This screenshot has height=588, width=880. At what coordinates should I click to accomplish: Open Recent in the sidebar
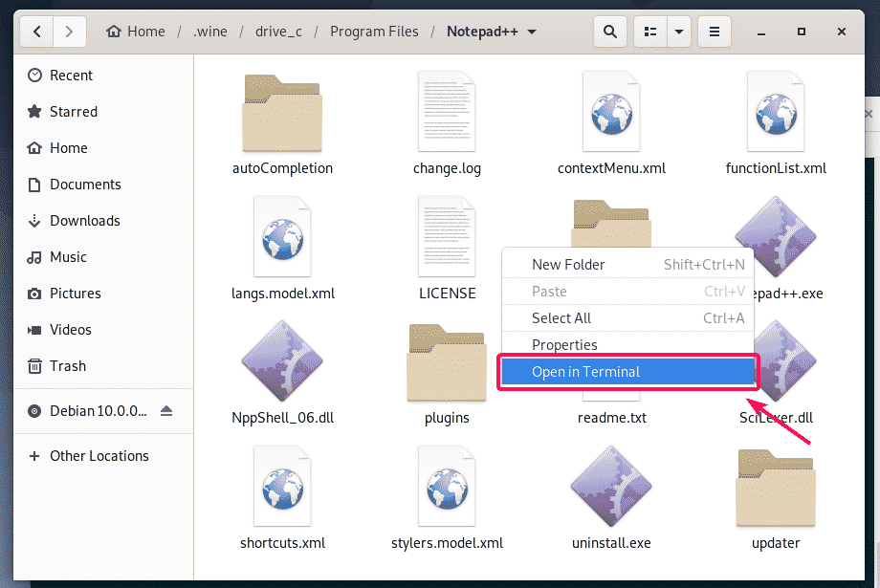[x=104, y=76]
